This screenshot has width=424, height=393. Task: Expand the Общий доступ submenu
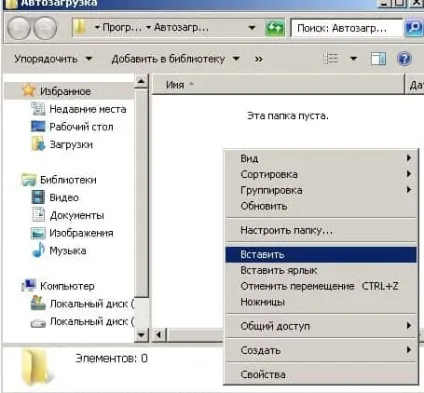pos(321,326)
